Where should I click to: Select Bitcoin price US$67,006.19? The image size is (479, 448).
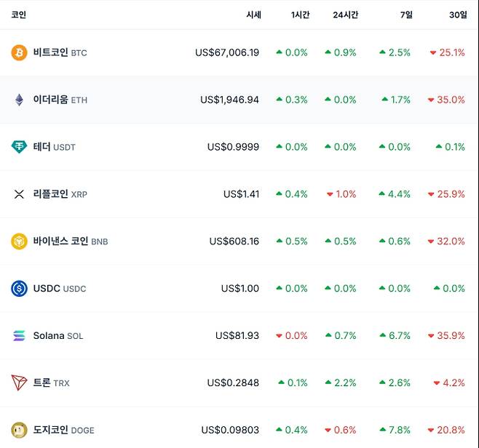point(227,52)
